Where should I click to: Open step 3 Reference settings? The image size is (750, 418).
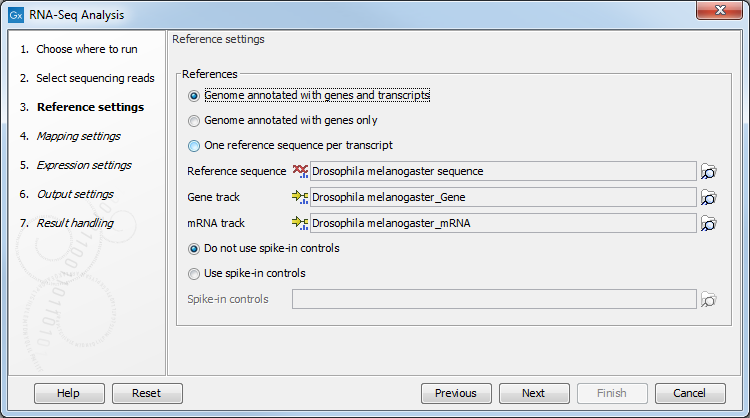tap(82, 107)
